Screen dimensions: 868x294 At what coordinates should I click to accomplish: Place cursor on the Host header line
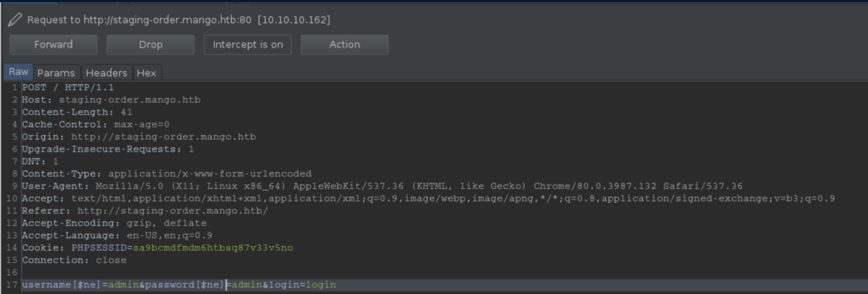(x=110, y=99)
